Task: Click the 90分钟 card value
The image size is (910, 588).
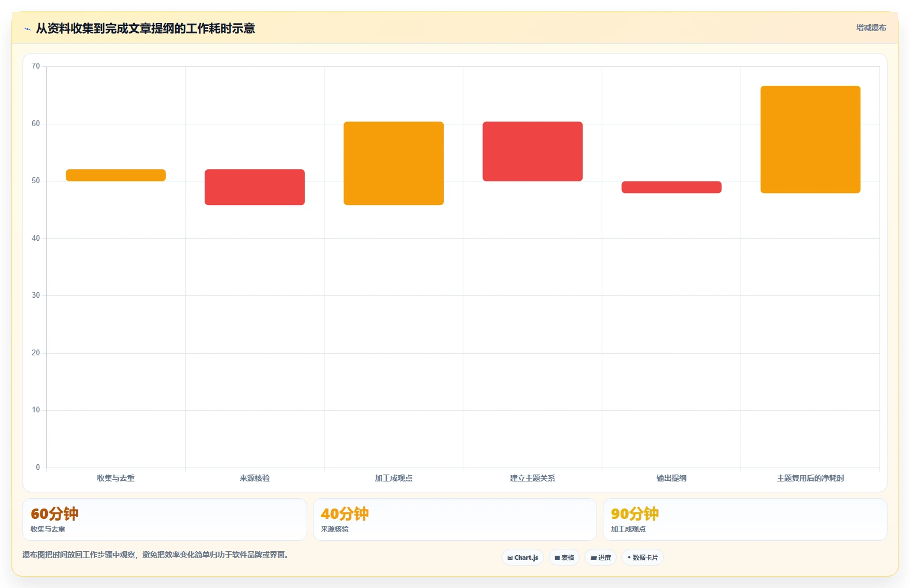Action: 635,514
